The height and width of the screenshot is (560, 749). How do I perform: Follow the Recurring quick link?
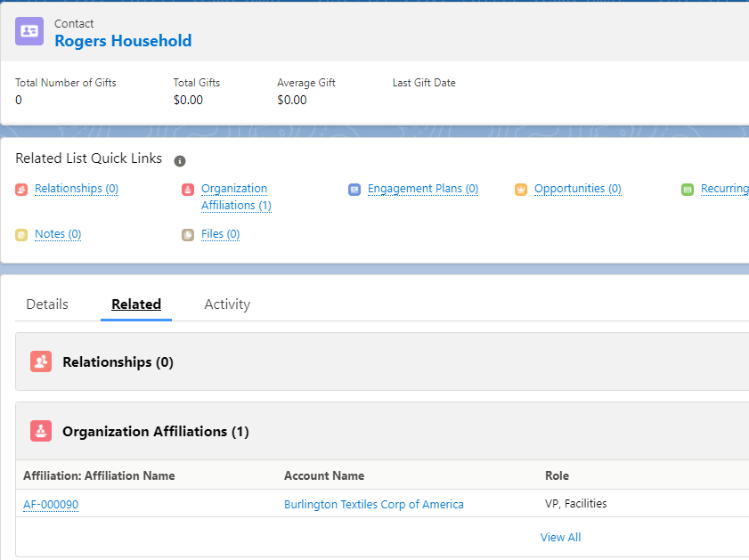[725, 189]
